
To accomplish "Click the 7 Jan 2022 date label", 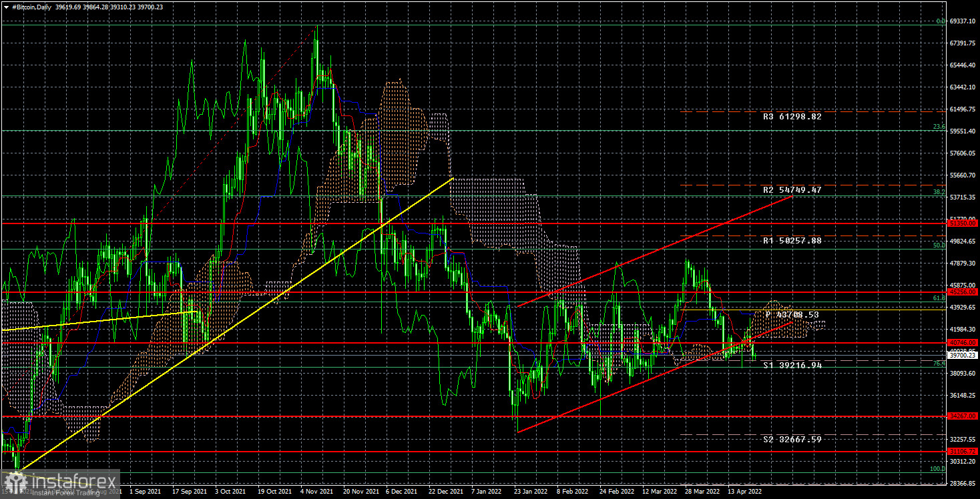I will click(485, 492).
